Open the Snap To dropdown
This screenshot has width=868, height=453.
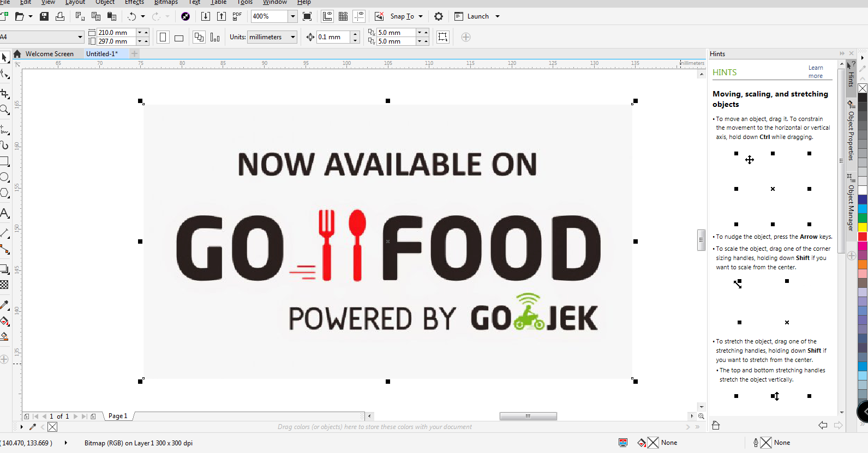421,16
